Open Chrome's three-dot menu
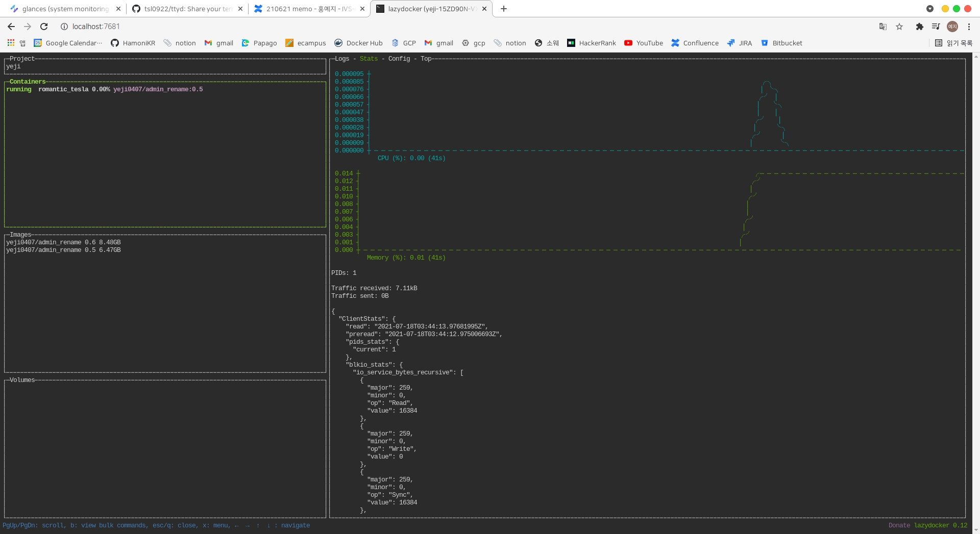980x534 pixels. pyautogui.click(x=969, y=27)
